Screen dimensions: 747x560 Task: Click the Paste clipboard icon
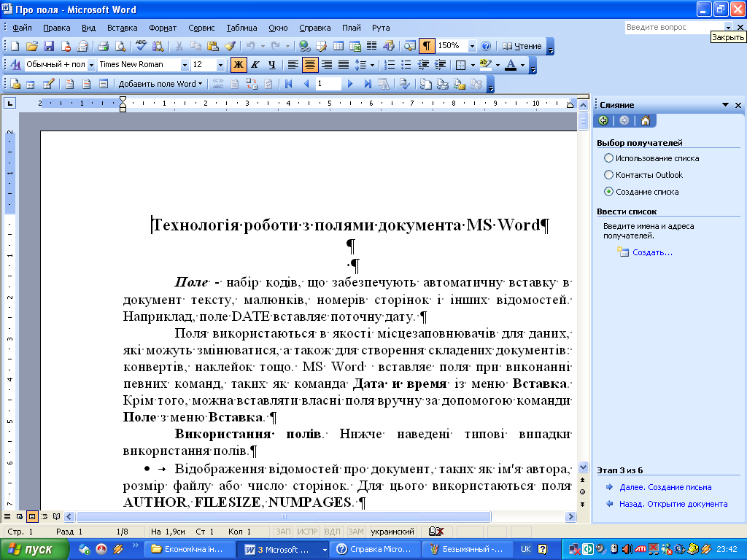[x=212, y=46]
